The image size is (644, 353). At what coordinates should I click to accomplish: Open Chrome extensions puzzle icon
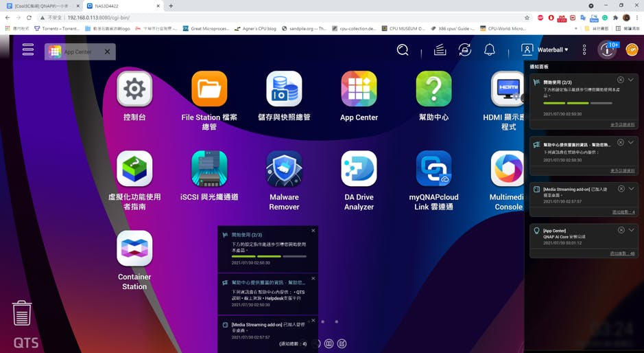[615, 18]
